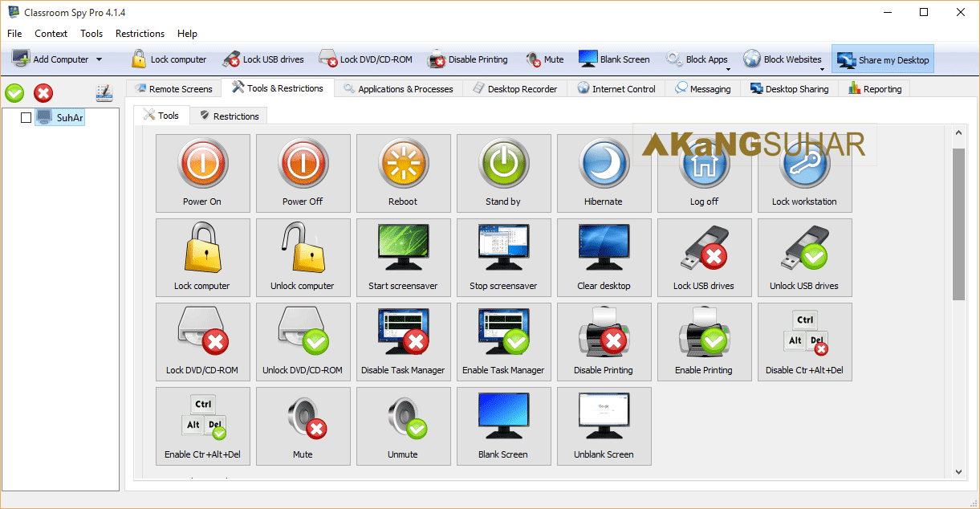Open the Restrictions menu
Viewport: 980px width, 509px height.
(x=140, y=34)
